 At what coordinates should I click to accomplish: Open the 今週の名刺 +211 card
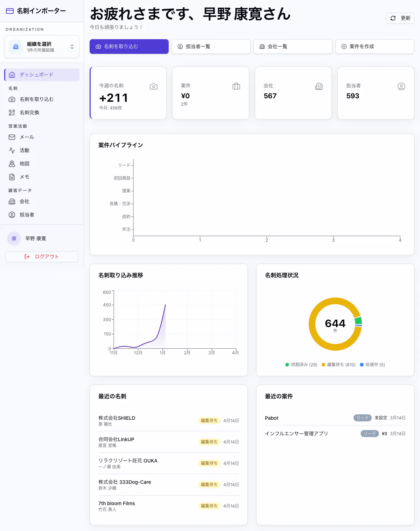pos(128,93)
